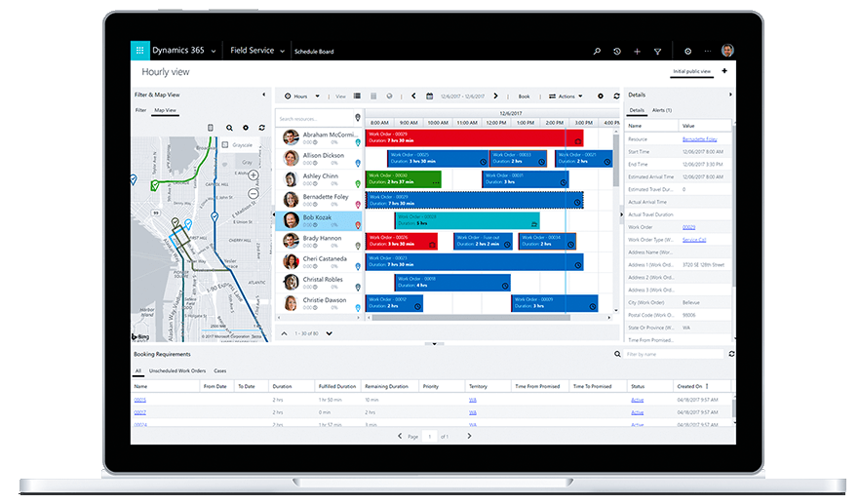Open the Dynamics 365 app launcher grid
The width and height of the screenshot is (859, 504).
click(x=139, y=51)
